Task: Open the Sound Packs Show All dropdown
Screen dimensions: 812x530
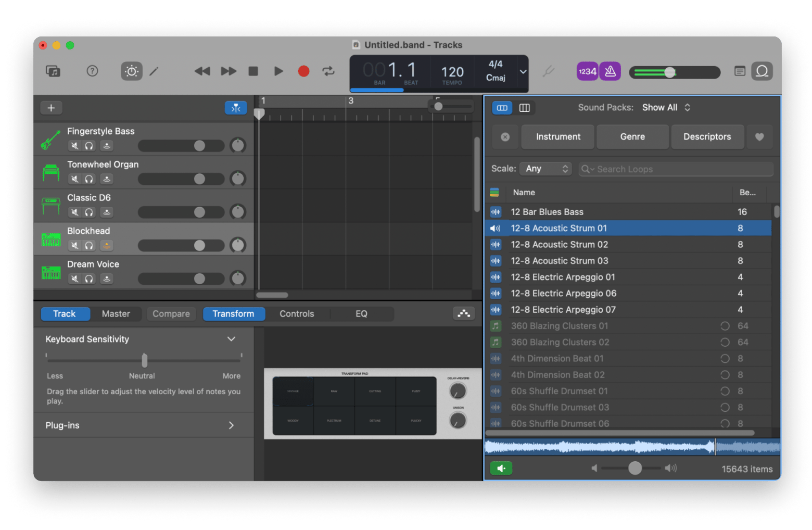Action: coord(666,107)
